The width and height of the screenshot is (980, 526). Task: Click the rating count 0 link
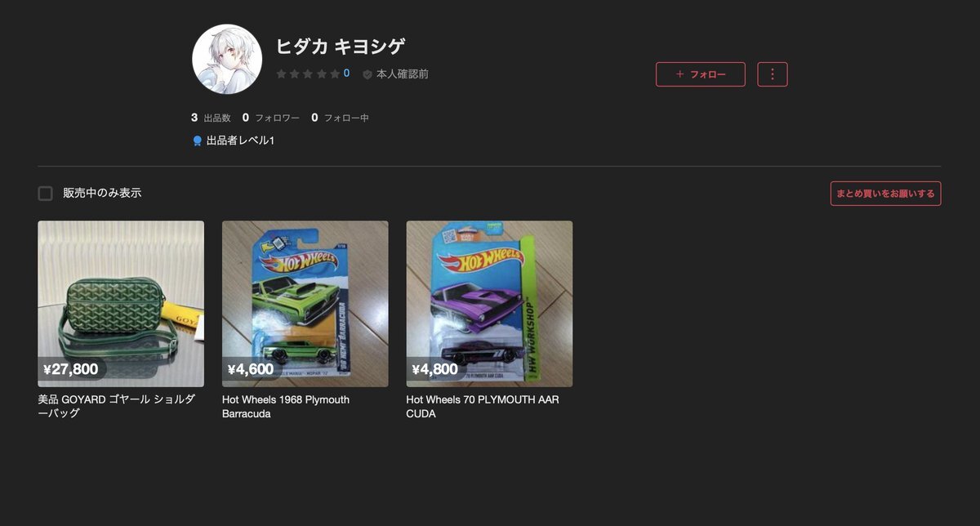click(346, 74)
